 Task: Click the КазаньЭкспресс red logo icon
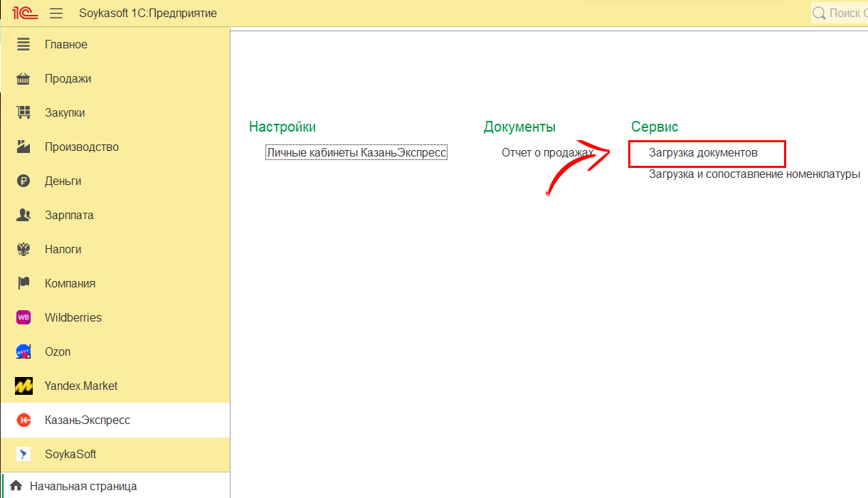tap(23, 420)
